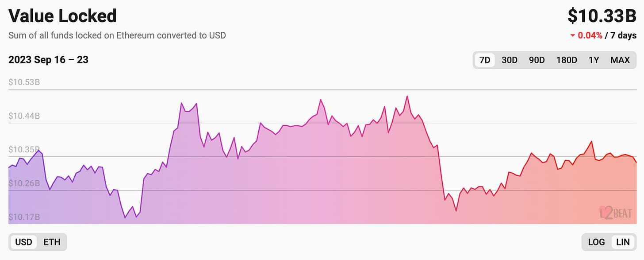The image size is (644, 260).
Task: Click the $10.17B axis label
Action: [x=24, y=217]
